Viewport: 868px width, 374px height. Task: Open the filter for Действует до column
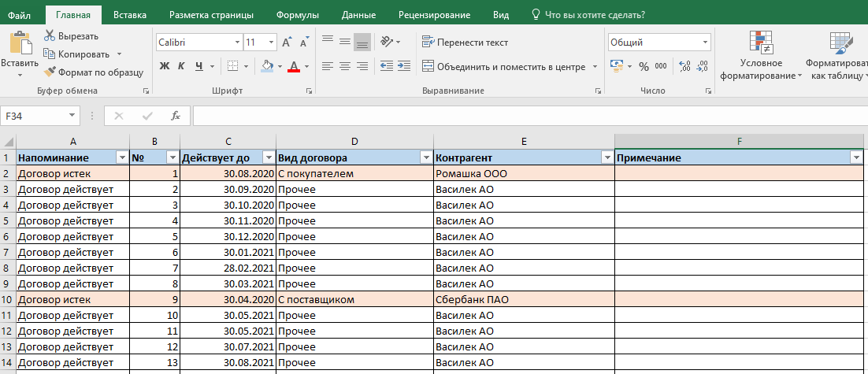pos(268,158)
